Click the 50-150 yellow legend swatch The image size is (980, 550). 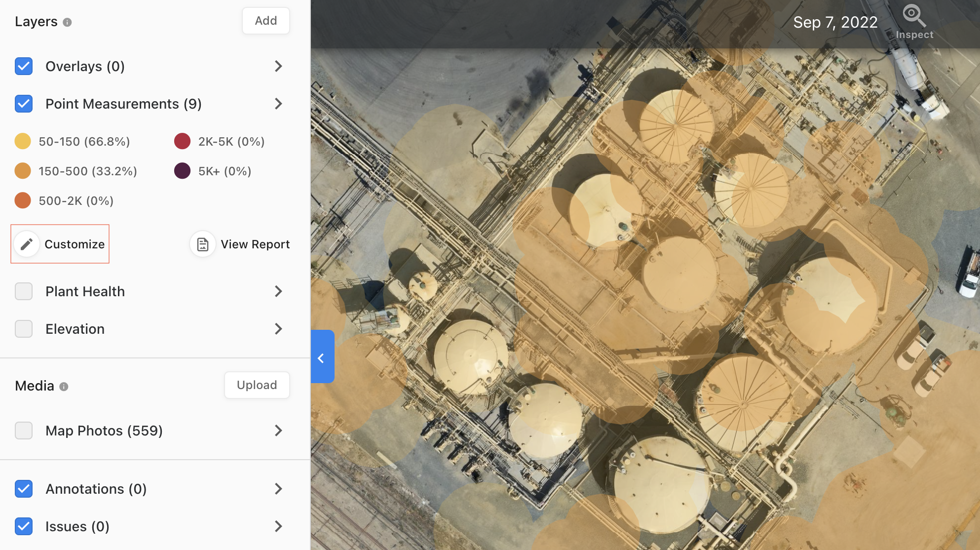[23, 141]
